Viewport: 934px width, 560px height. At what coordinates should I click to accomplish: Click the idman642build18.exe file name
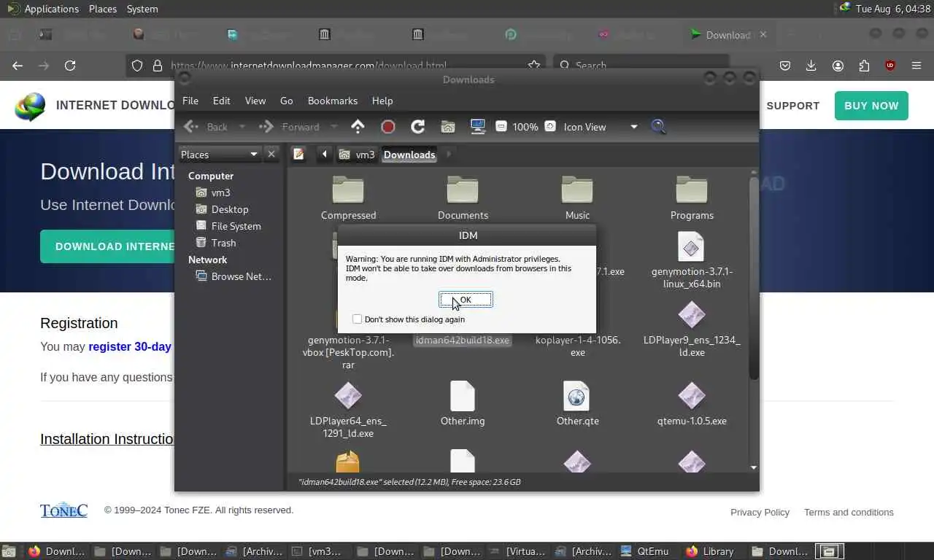pyautogui.click(x=463, y=341)
